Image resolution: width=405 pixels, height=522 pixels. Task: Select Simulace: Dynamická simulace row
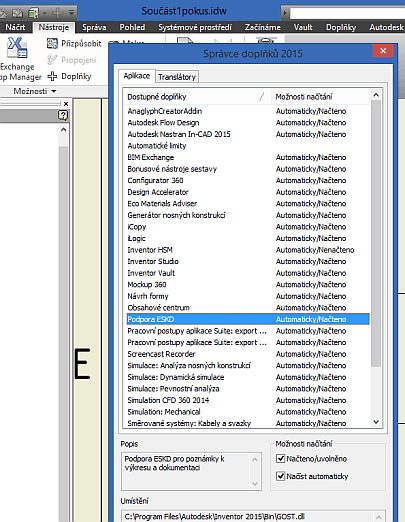click(x=247, y=377)
